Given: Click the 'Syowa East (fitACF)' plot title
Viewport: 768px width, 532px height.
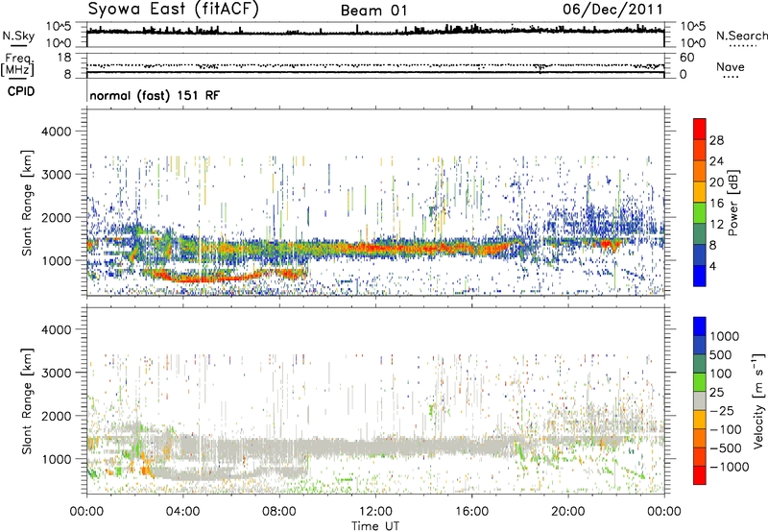Looking at the screenshot, I should (x=173, y=10).
